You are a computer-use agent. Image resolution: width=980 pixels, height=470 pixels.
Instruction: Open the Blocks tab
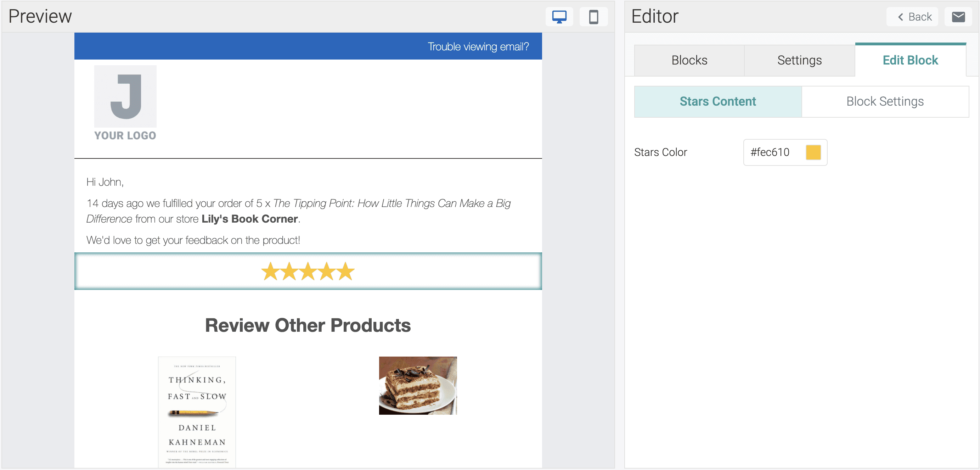(x=689, y=60)
